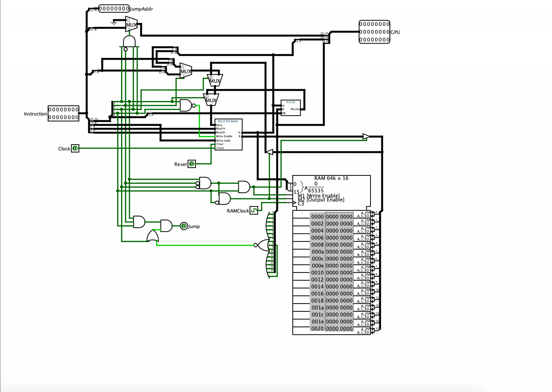The image size is (552, 392).
Task: Select the Jump output LED
Action: point(184,226)
